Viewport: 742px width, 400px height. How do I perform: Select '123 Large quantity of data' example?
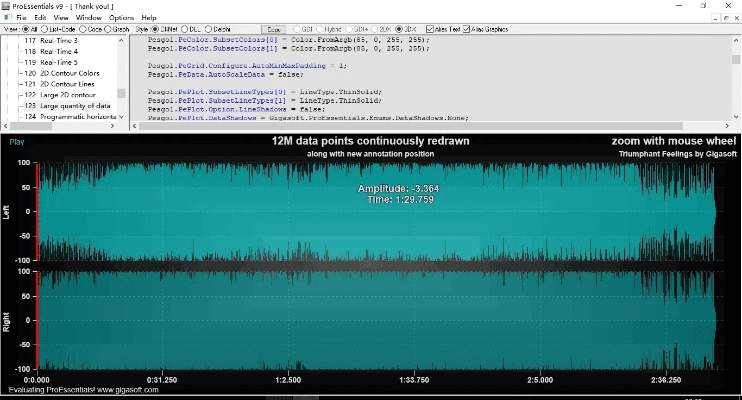tap(66, 105)
